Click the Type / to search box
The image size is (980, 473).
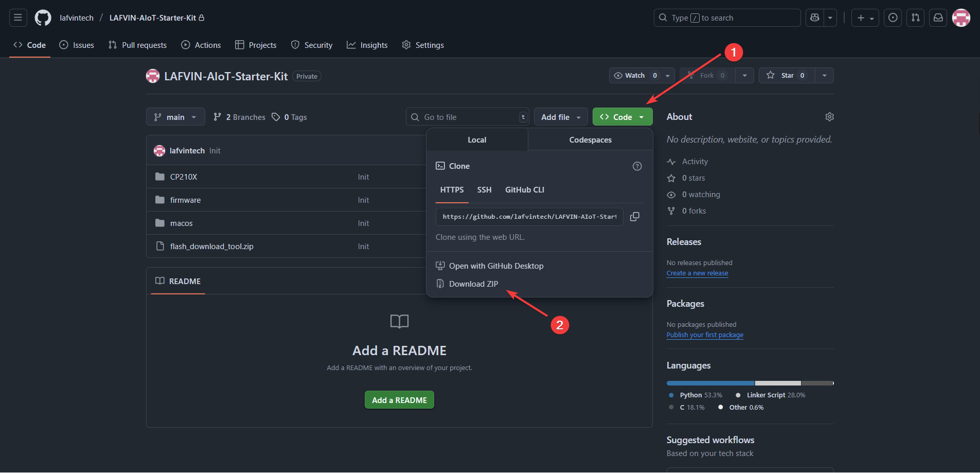click(x=727, y=17)
